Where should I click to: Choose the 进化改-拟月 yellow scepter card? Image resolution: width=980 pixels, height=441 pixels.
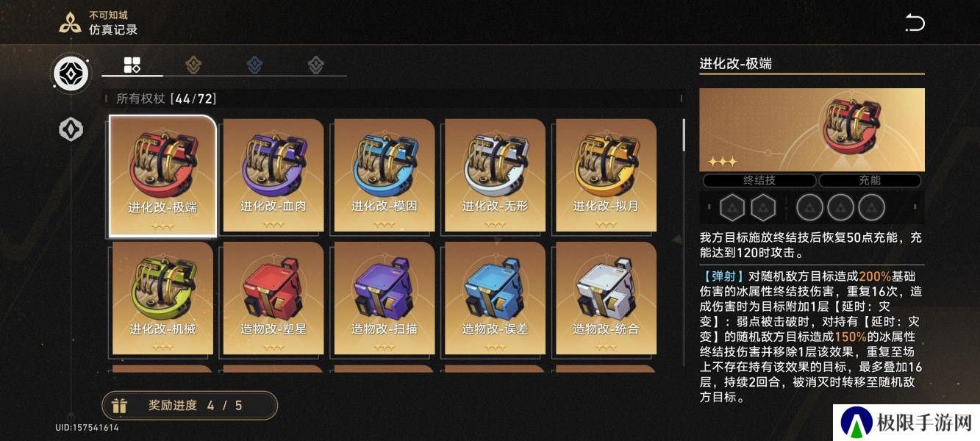(x=606, y=176)
